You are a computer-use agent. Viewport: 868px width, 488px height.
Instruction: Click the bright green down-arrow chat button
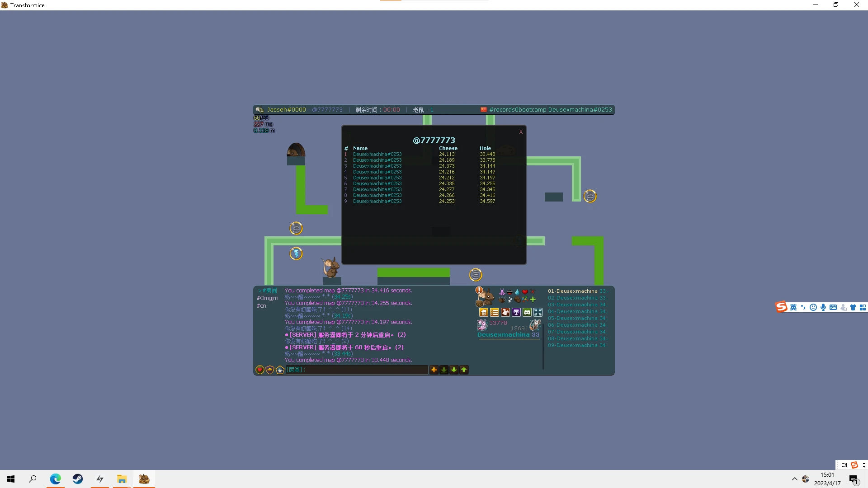point(454,370)
